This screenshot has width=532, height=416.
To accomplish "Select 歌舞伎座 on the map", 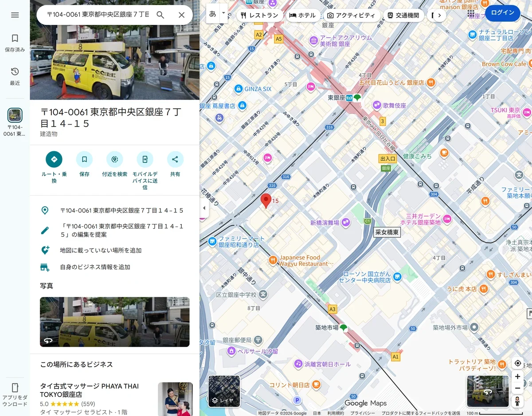I will pyautogui.click(x=377, y=105).
